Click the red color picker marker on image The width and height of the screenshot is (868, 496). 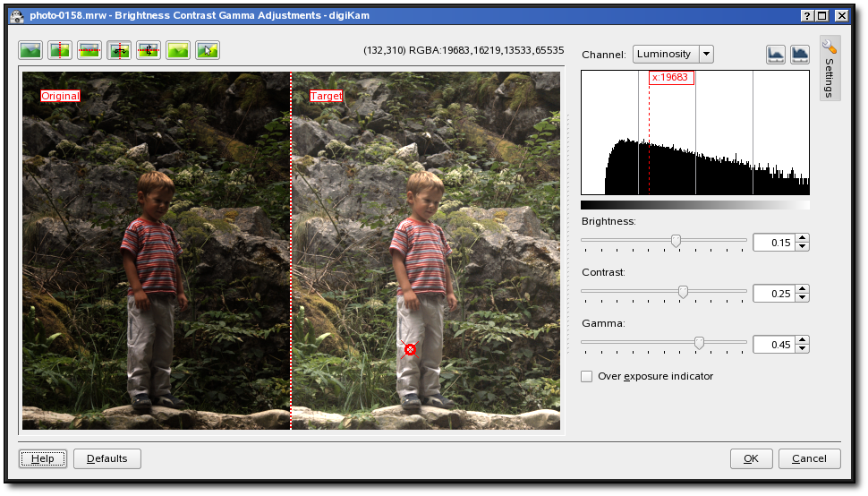point(410,349)
